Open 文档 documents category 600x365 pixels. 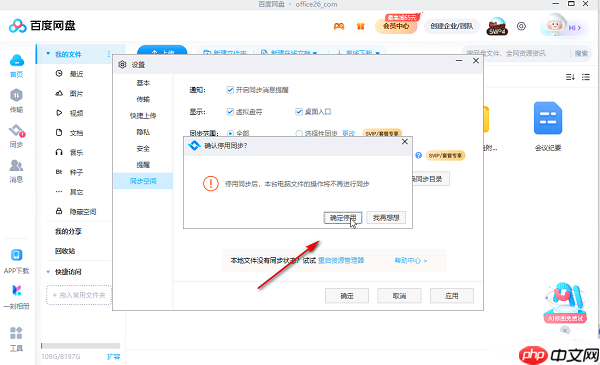(x=76, y=133)
